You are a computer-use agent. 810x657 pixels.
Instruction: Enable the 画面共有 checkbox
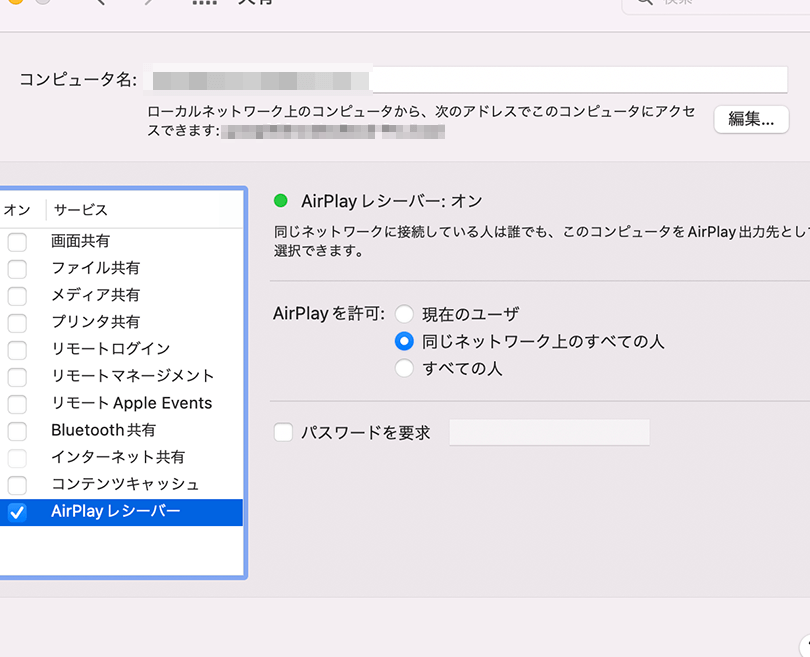[17, 242]
